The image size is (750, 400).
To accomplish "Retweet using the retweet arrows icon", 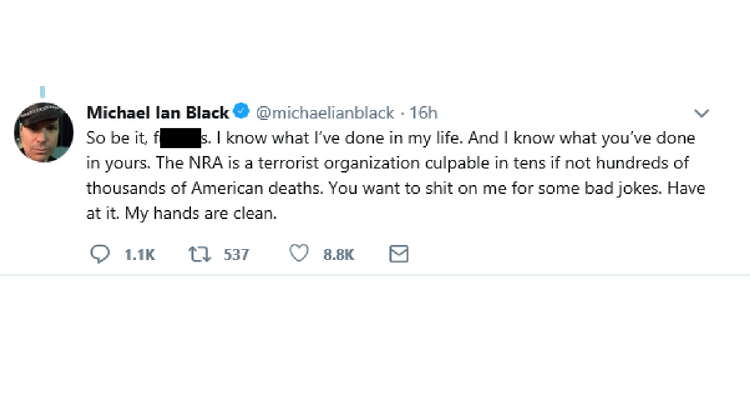I will point(198,254).
